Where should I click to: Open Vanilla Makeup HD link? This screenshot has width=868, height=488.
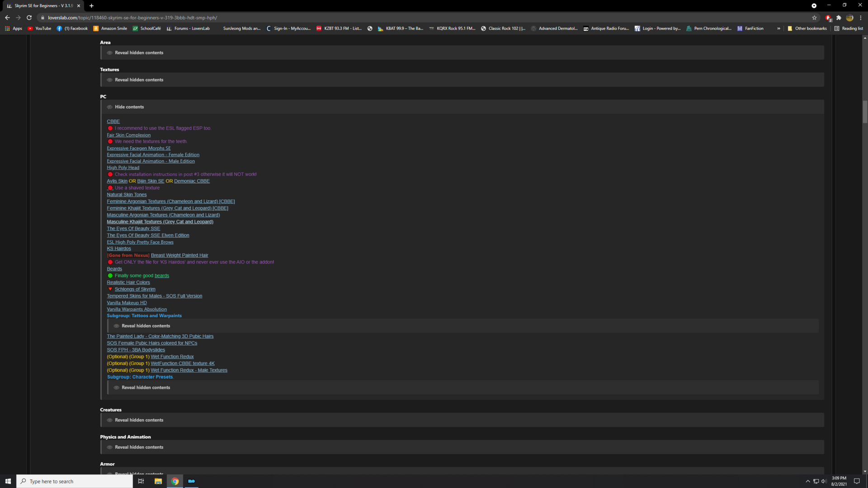[x=127, y=303]
